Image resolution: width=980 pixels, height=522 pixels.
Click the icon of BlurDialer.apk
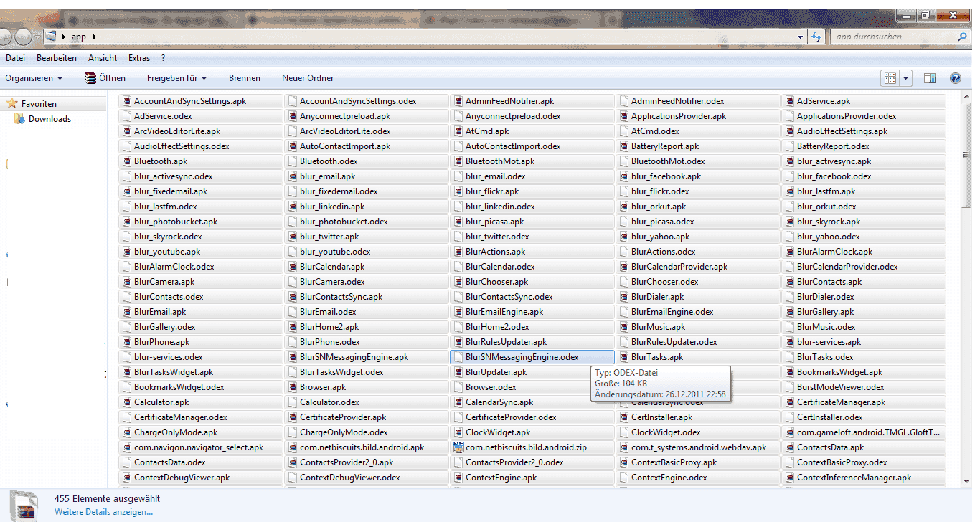624,297
